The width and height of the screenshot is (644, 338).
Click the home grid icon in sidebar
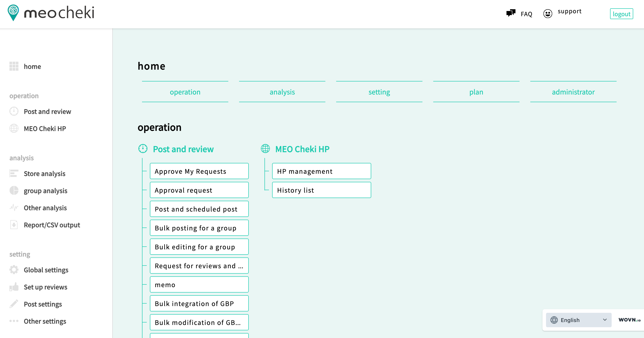(14, 66)
